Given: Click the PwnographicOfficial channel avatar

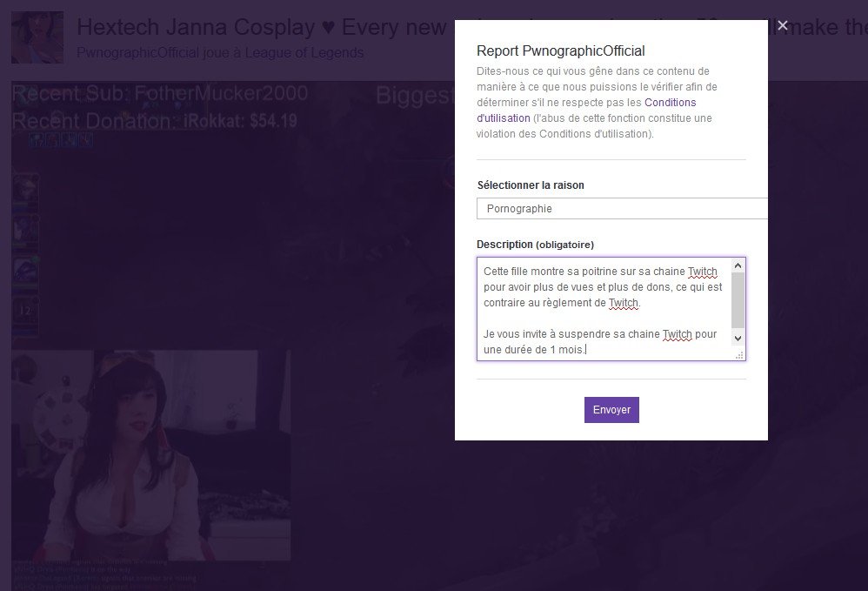Looking at the screenshot, I should point(37,37).
